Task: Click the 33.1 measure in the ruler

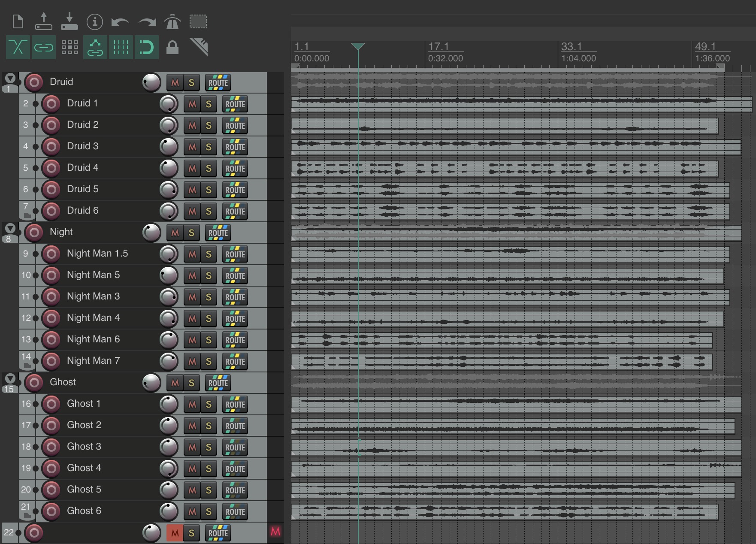Action: [x=571, y=46]
